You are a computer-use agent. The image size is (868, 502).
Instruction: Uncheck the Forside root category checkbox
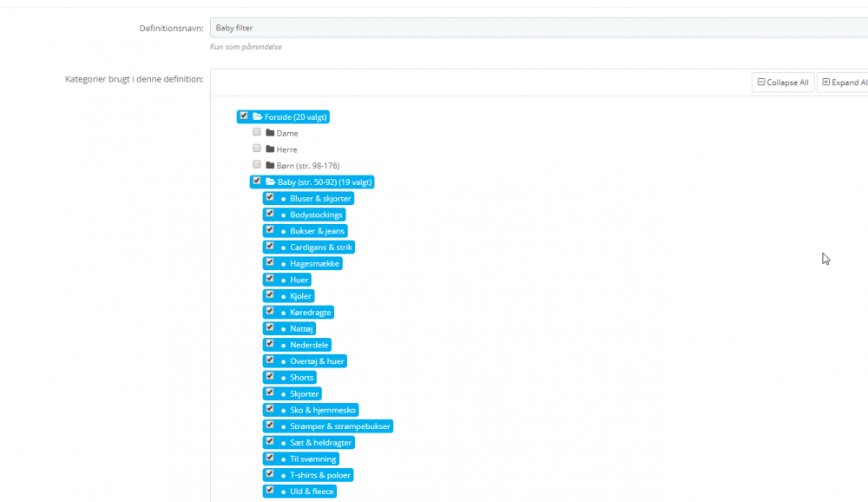tap(244, 116)
